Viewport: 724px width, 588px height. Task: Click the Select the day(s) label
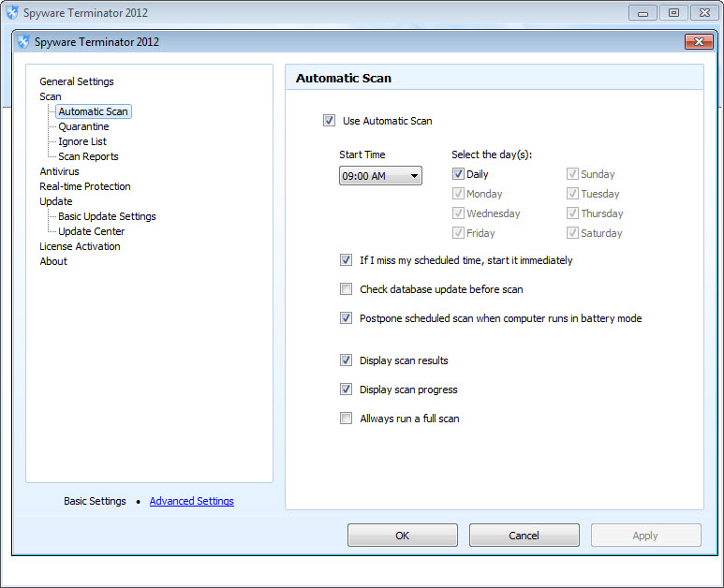492,154
